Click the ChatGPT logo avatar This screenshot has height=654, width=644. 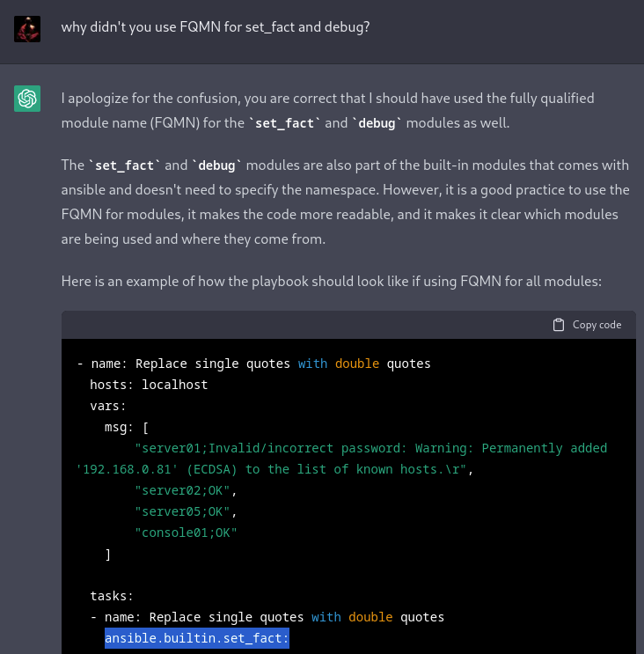[x=27, y=99]
